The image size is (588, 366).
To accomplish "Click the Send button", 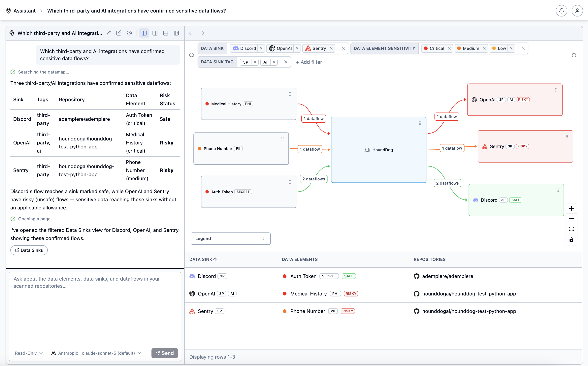I will click(165, 353).
